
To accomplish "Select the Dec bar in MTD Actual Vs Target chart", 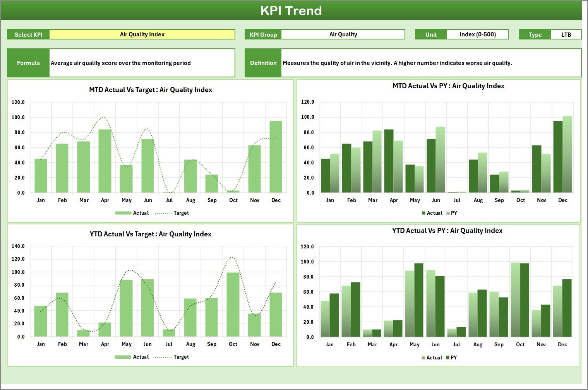I will [x=276, y=157].
